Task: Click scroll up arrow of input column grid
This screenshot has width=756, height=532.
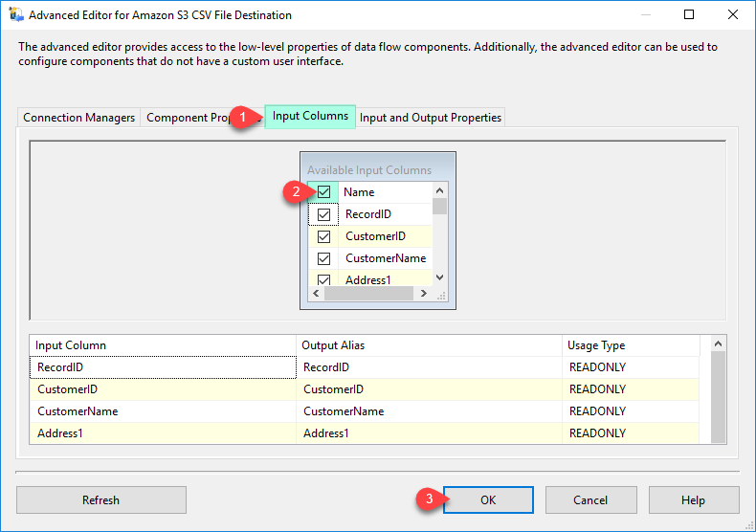Action: [x=718, y=344]
